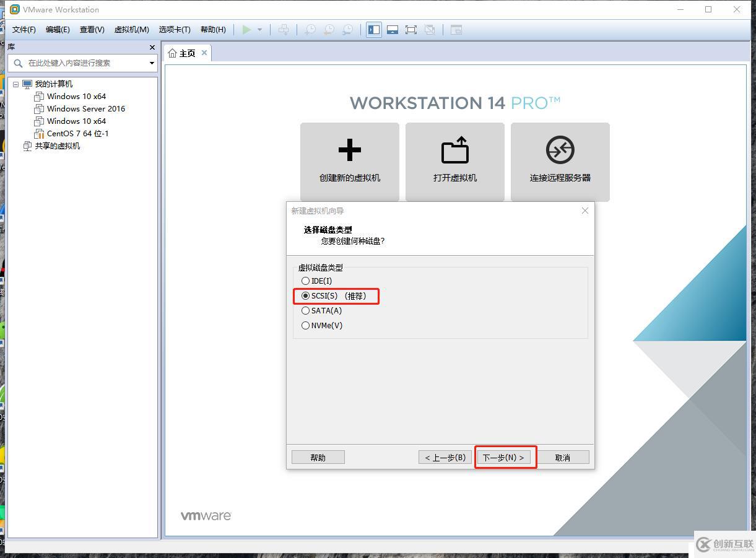This screenshot has height=558, width=756.
Task: Open the power options dropdown arrow
Action: pos(259,30)
